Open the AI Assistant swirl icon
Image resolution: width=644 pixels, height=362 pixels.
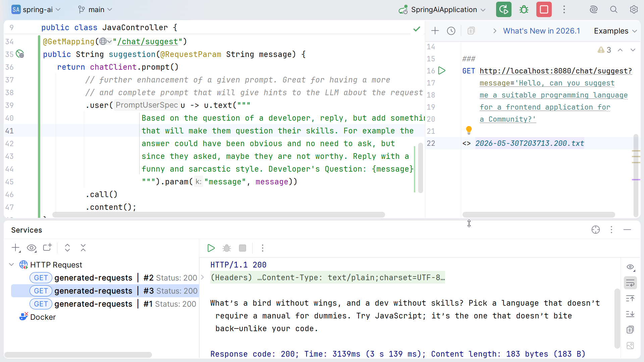(594, 9)
